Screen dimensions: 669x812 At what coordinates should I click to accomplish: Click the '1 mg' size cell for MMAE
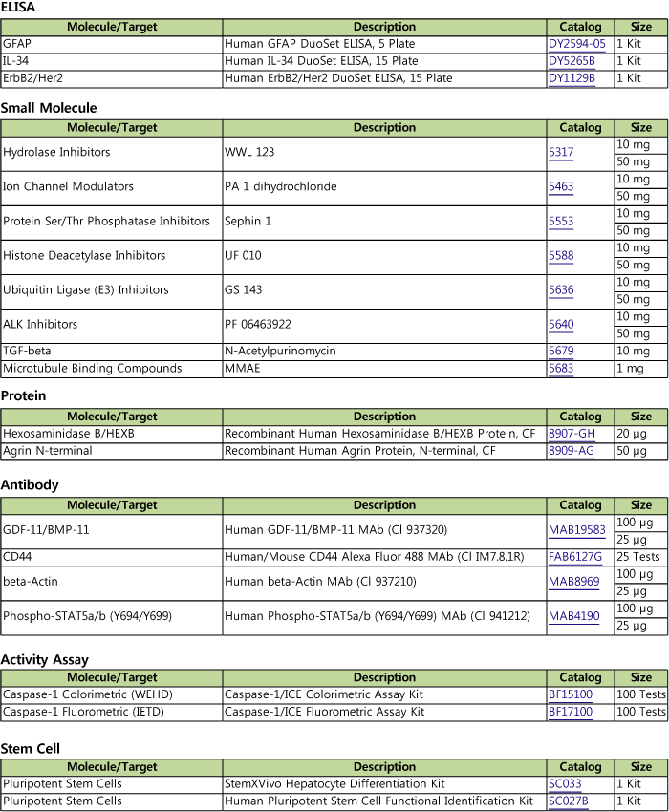coord(641,368)
